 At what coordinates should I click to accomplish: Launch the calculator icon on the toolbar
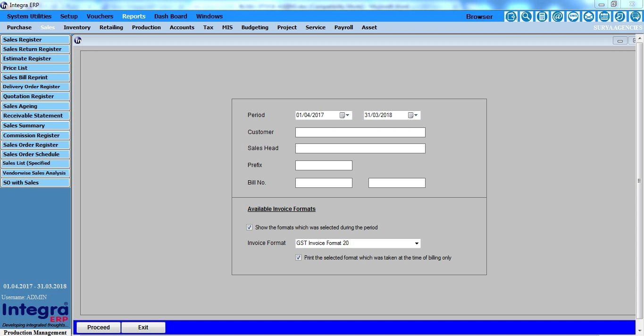542,17
